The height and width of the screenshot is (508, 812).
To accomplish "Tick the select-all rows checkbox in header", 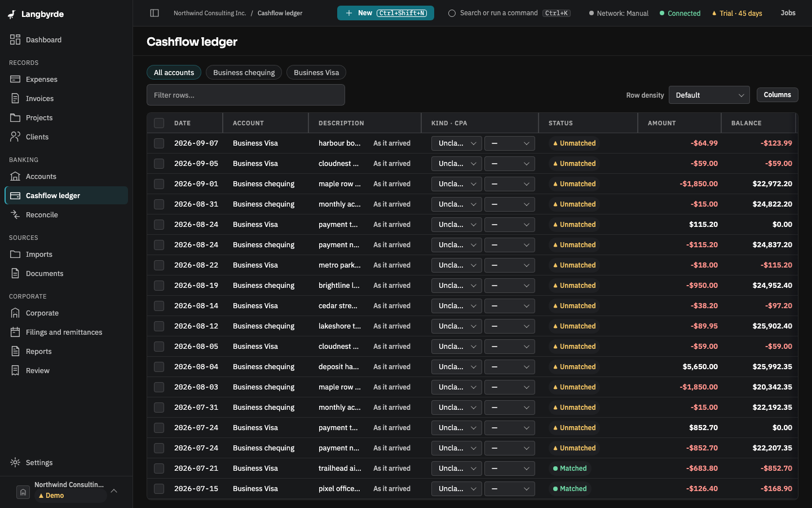I will [159, 123].
